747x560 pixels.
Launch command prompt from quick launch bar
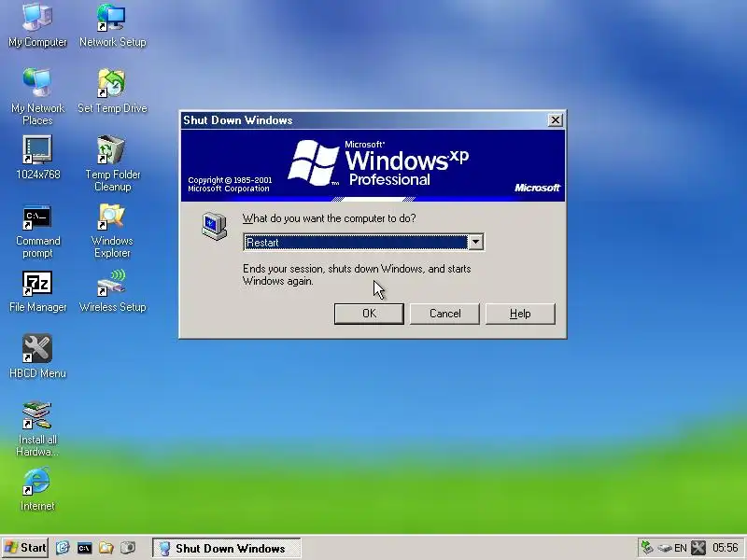tap(84, 548)
